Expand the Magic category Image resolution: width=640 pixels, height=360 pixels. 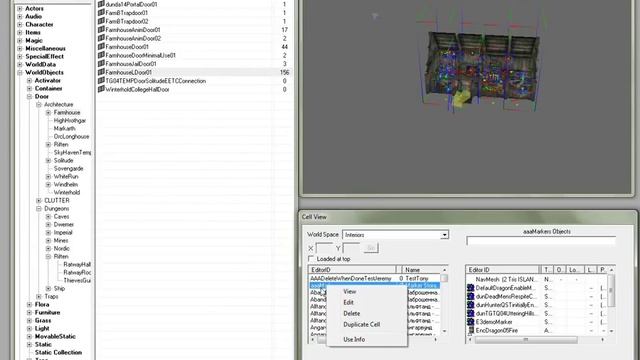[20, 40]
